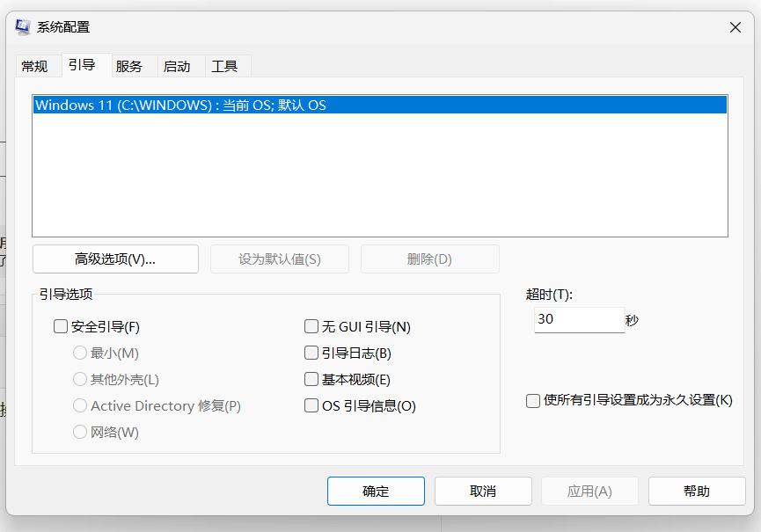Click the 系统配置 window title icon
The image size is (761, 532).
22,27
